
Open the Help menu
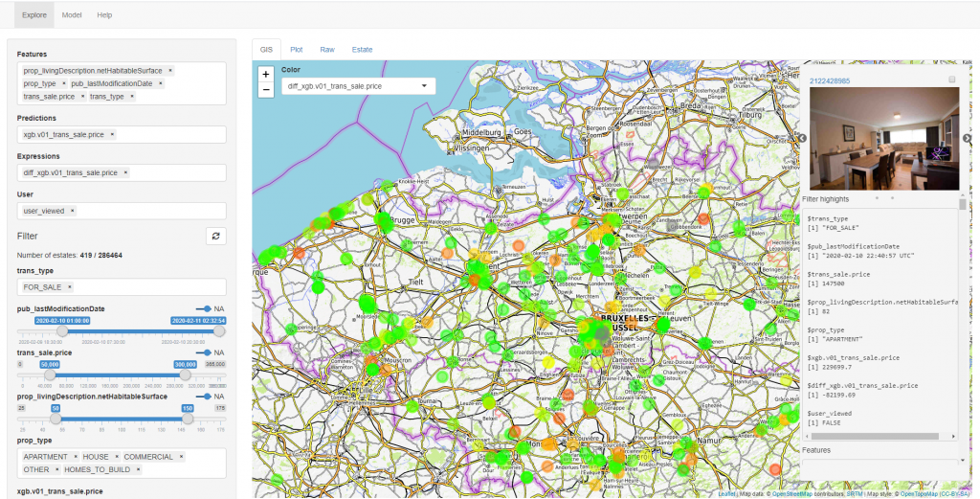click(104, 15)
